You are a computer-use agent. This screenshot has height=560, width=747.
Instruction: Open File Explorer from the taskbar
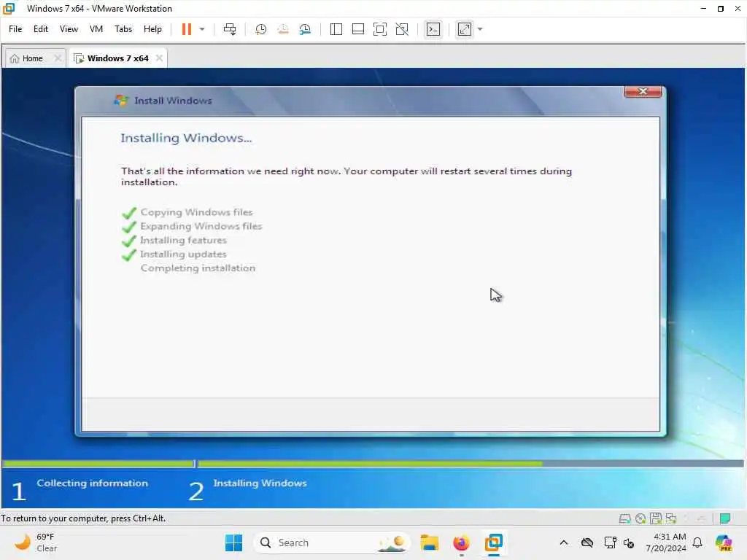point(429,542)
